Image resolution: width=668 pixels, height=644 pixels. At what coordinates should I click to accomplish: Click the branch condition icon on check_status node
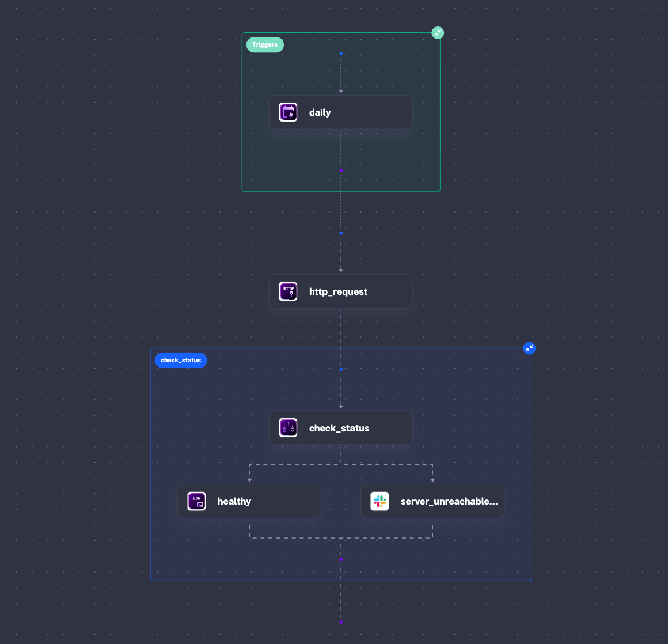(288, 428)
